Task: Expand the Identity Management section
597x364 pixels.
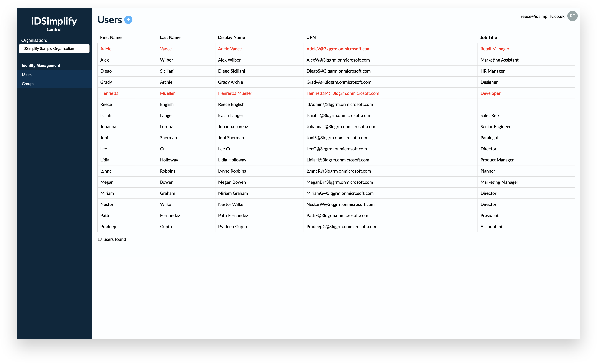Action: 41,65
